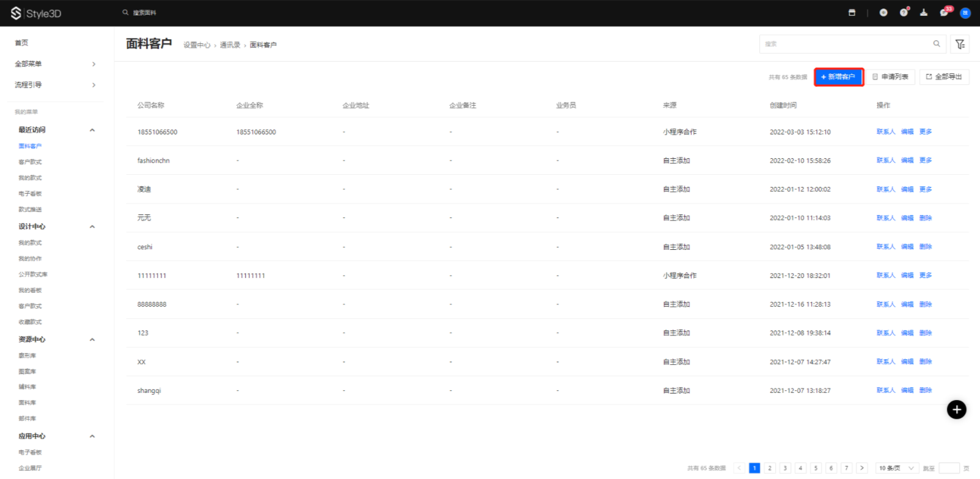Open 首页 in the sidebar

pos(21,43)
